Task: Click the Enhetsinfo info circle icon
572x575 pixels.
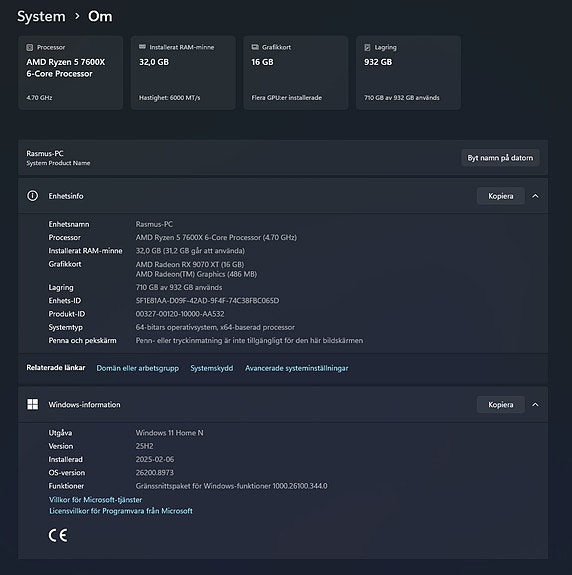Action: [32, 196]
